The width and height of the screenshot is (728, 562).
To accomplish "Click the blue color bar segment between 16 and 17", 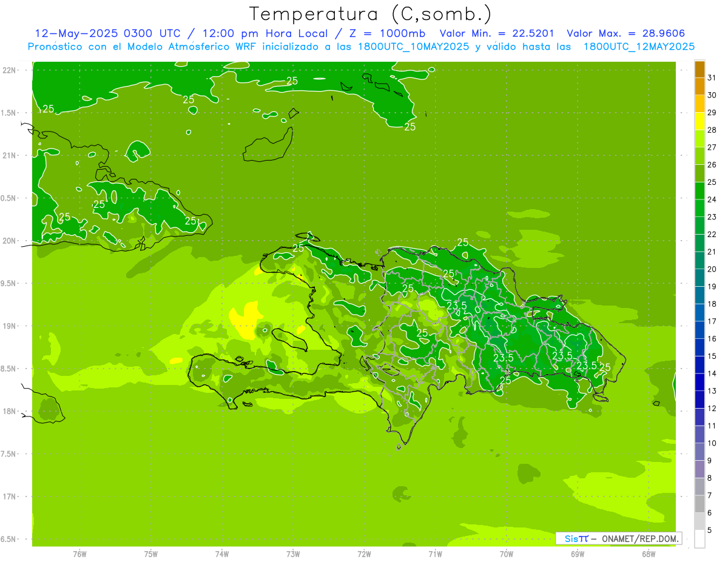I will pos(699,330).
